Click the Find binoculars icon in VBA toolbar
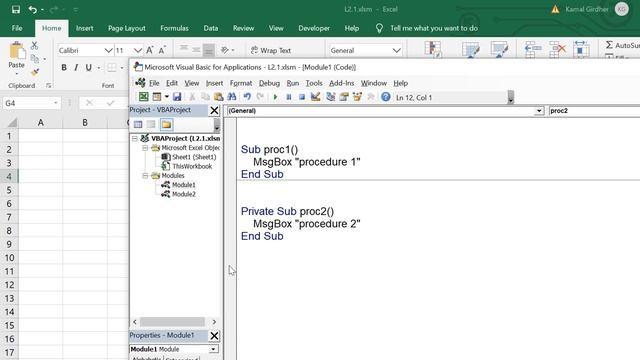The height and width of the screenshot is (360, 640). (x=232, y=97)
